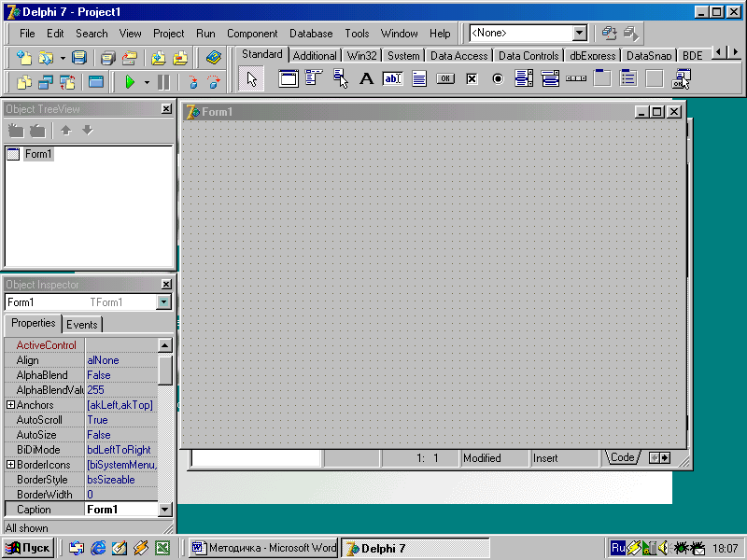Click the Step Over debug icon
The width and height of the screenshot is (747, 560).
214,82
